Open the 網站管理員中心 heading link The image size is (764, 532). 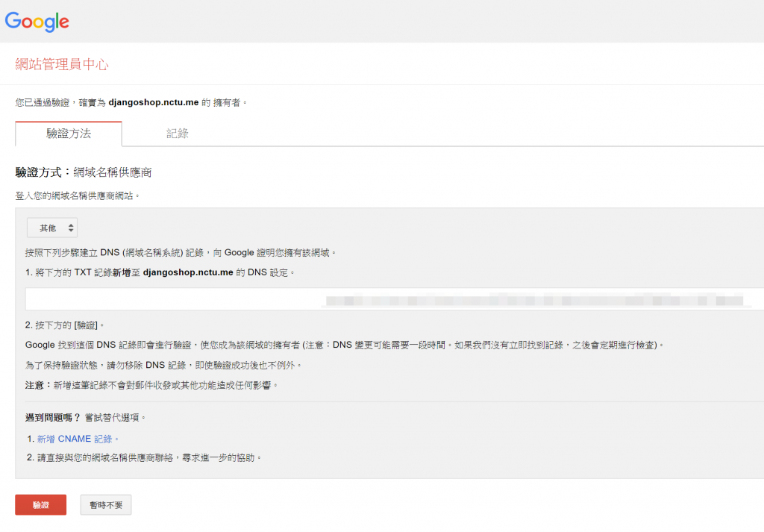click(x=62, y=64)
